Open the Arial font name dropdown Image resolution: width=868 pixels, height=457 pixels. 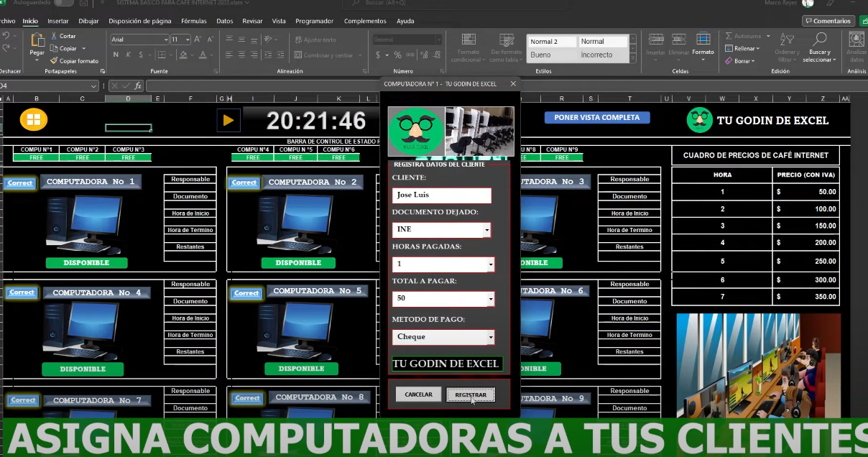pos(167,40)
